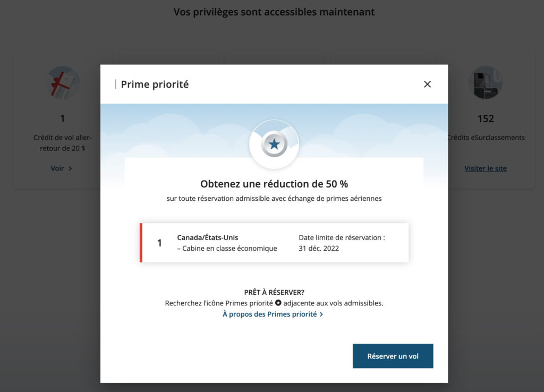The height and width of the screenshot is (392, 544).
Task: Click the circular badge above the discount headline
Action: tap(274, 143)
